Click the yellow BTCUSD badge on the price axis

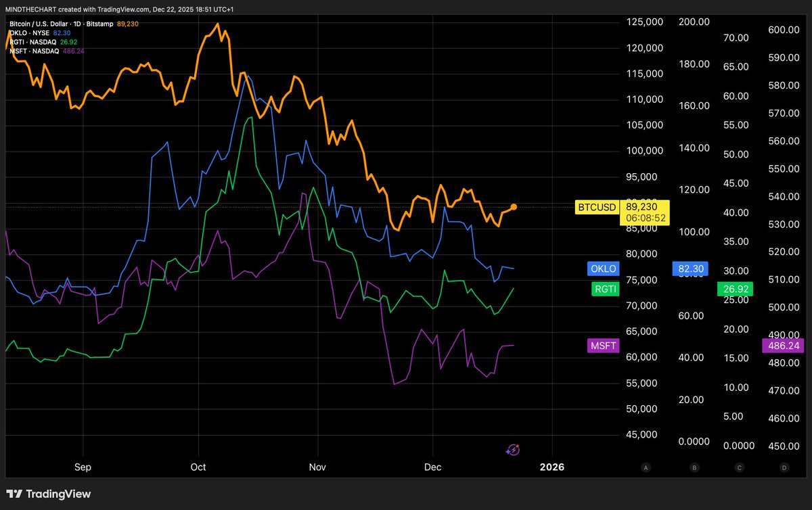pos(597,208)
